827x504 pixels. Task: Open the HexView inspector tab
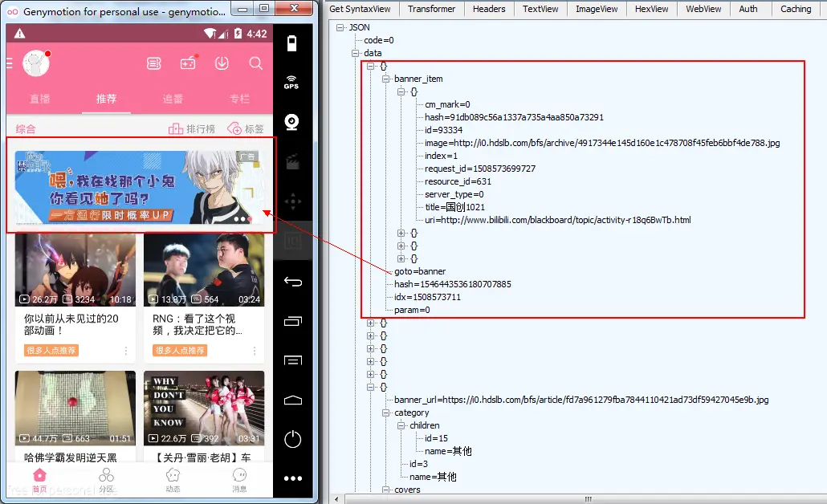click(x=651, y=9)
